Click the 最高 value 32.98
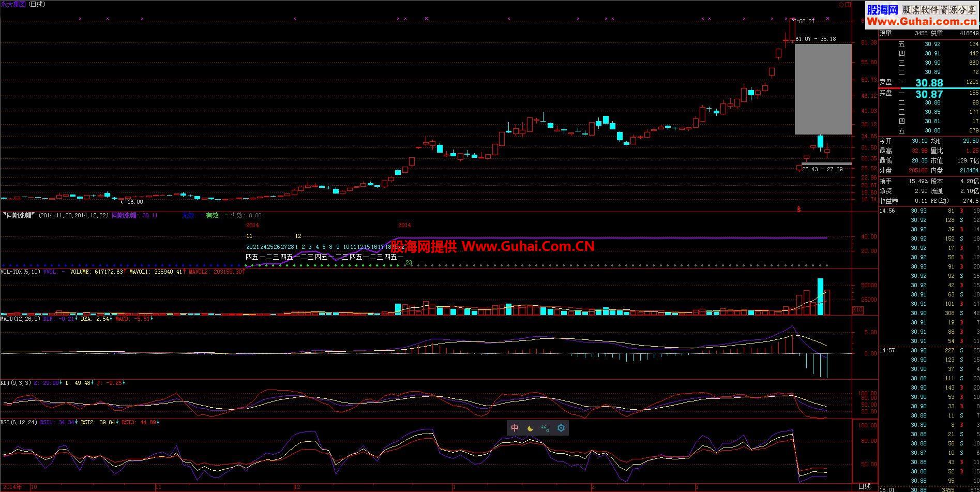Image resolution: width=980 pixels, height=492 pixels. click(x=919, y=151)
